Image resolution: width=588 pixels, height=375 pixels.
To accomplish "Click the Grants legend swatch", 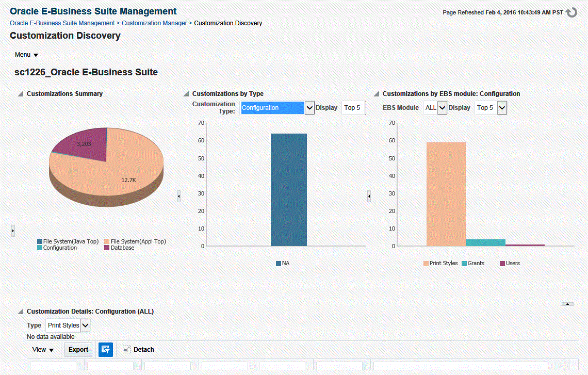I will (464, 264).
